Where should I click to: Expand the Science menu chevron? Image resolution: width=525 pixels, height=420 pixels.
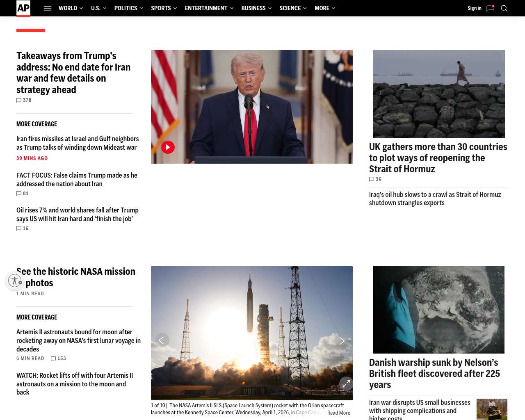tap(305, 8)
